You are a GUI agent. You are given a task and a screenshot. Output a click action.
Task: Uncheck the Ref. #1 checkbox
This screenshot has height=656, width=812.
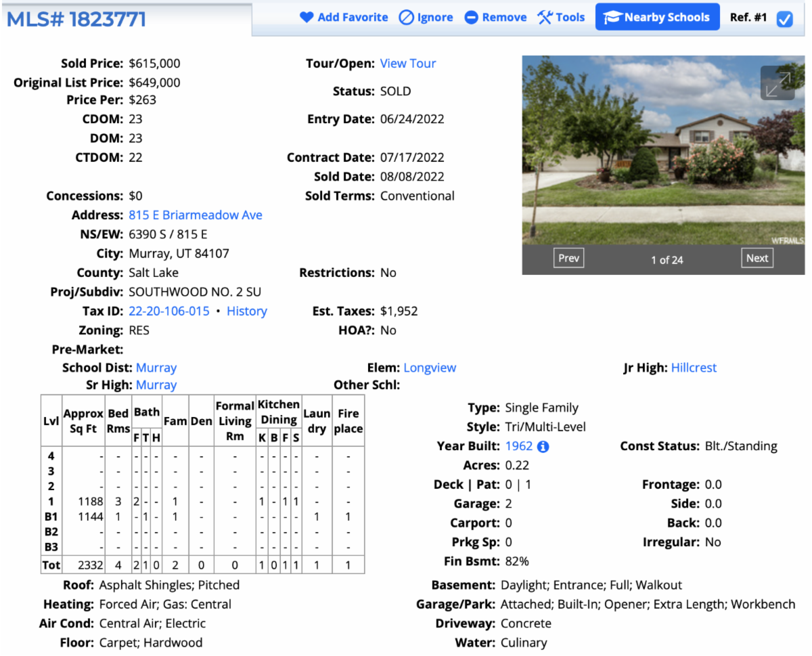pyautogui.click(x=784, y=19)
